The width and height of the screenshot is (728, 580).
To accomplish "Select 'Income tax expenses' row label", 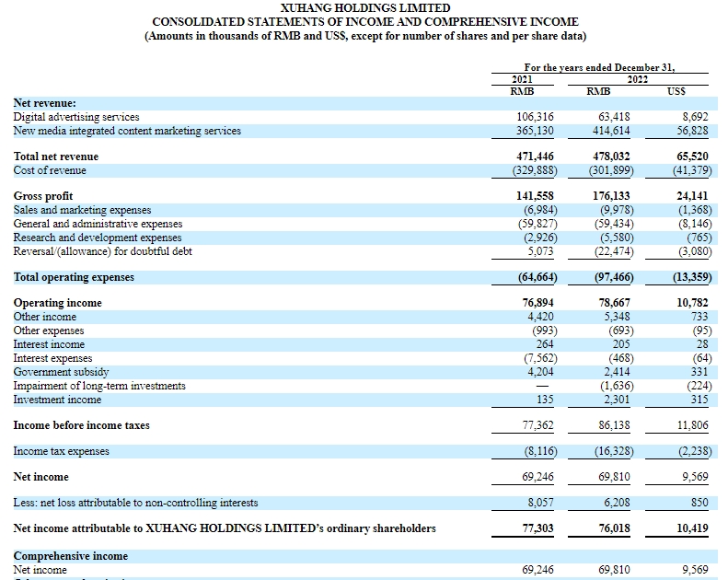I will (x=62, y=451).
